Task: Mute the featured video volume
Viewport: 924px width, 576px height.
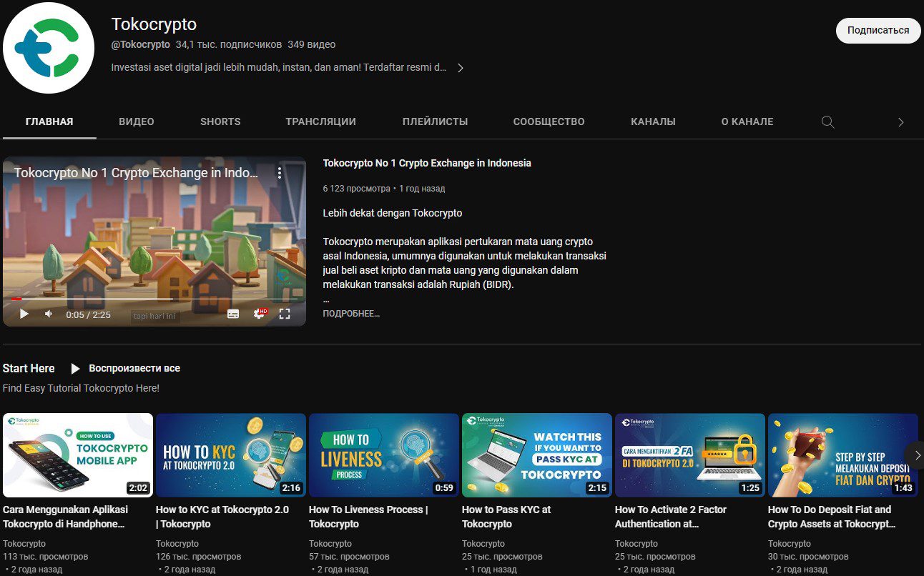Action: tap(49, 314)
